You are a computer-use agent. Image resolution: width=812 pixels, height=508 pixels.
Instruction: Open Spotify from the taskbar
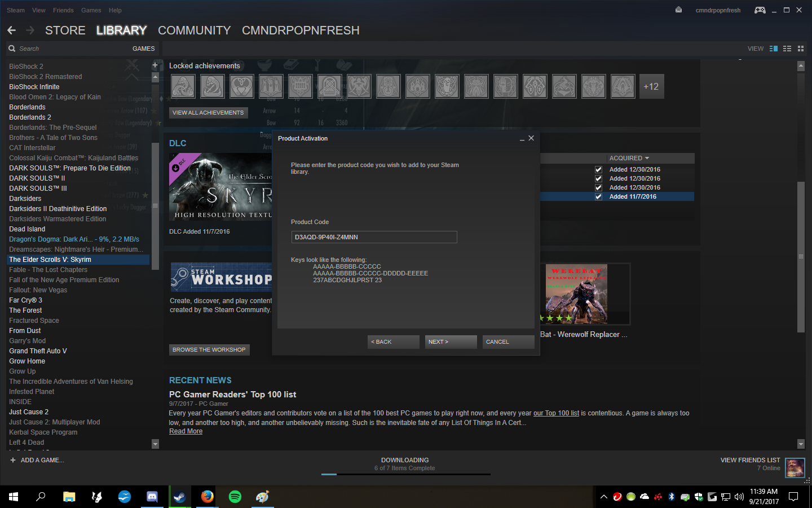(x=235, y=497)
